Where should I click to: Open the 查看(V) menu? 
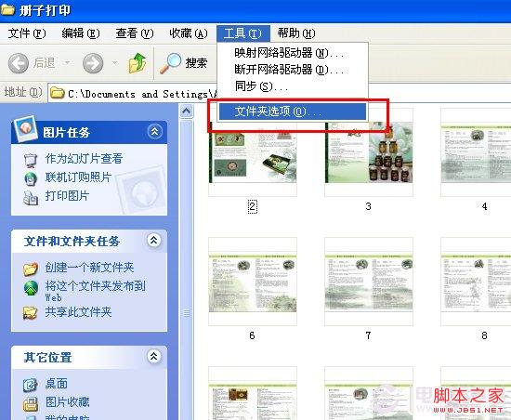[135, 33]
